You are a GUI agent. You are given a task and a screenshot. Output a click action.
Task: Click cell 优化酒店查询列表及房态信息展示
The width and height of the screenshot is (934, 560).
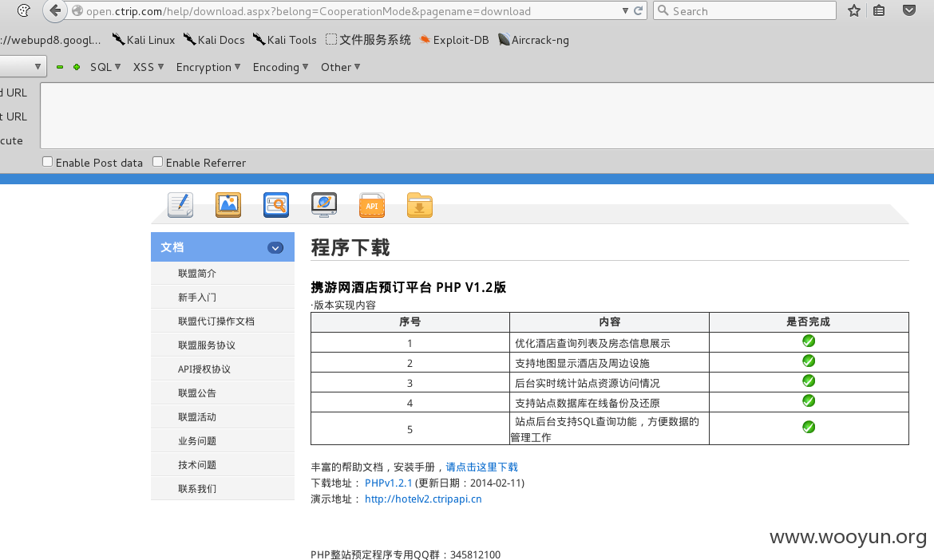click(x=609, y=343)
